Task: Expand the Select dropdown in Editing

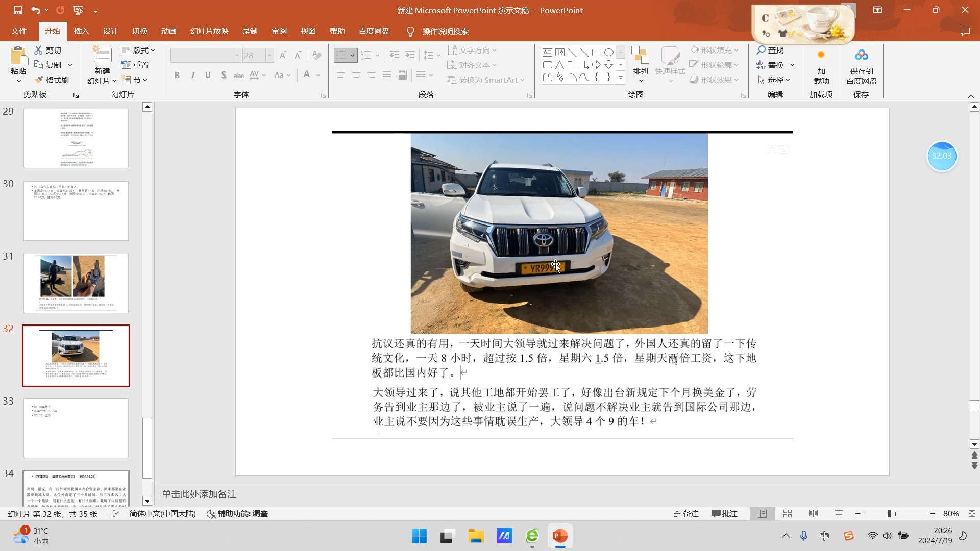Action: [x=774, y=80]
